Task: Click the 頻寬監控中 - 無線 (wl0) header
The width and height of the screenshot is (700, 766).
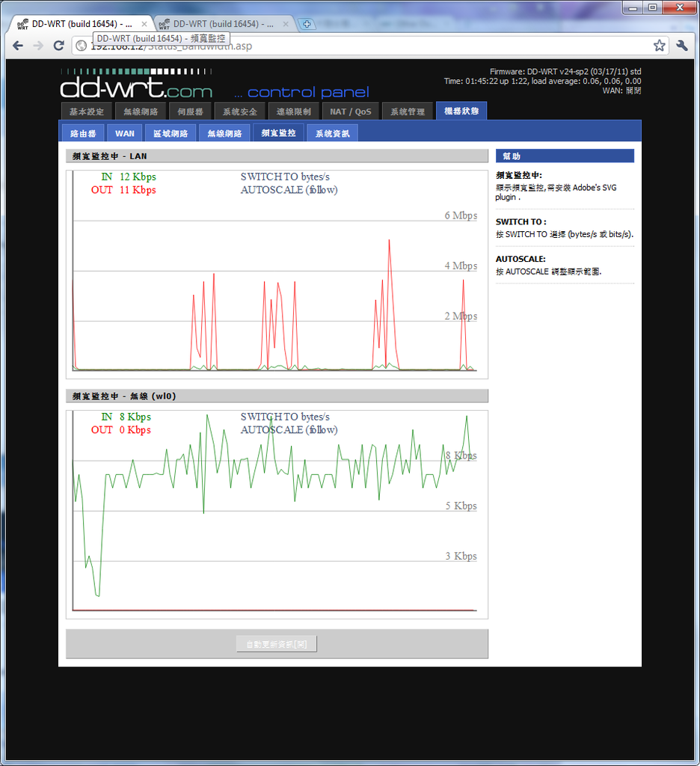Action: [277, 396]
